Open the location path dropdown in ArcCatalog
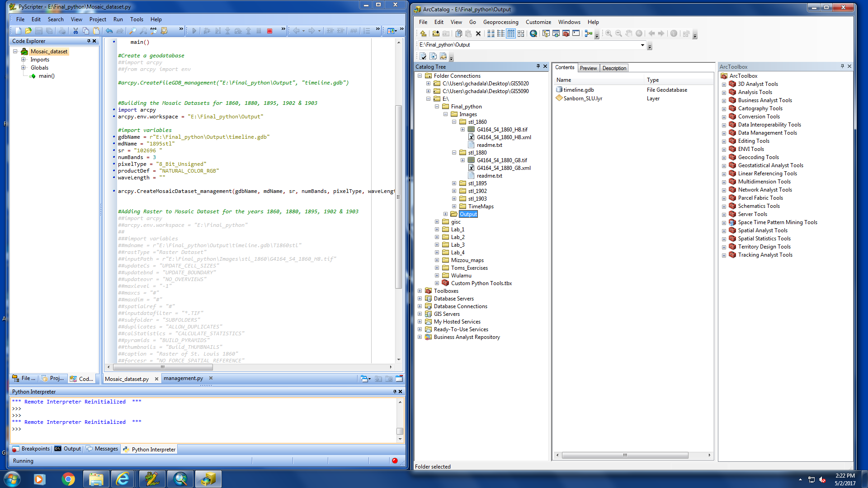 (x=642, y=45)
